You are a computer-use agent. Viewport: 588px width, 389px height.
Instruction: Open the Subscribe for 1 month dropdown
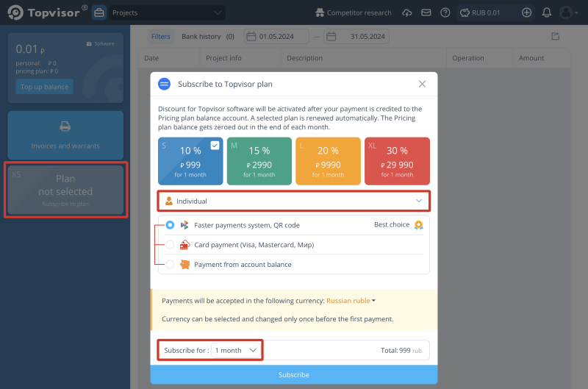coord(236,350)
